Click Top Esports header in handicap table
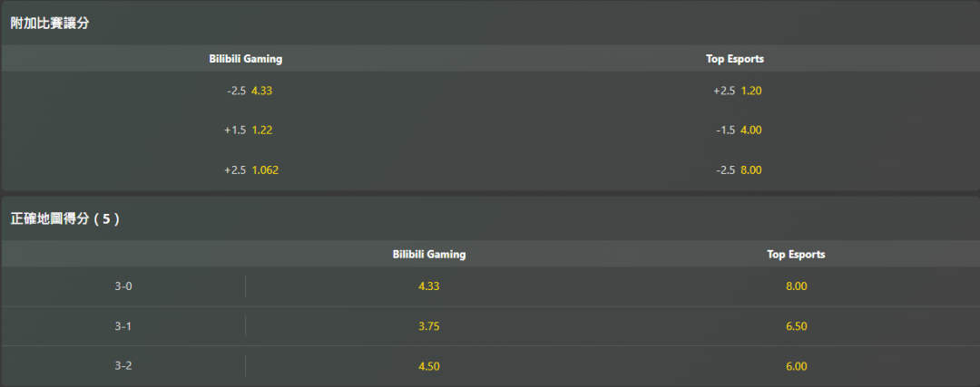This screenshot has height=387, width=980. click(x=735, y=59)
